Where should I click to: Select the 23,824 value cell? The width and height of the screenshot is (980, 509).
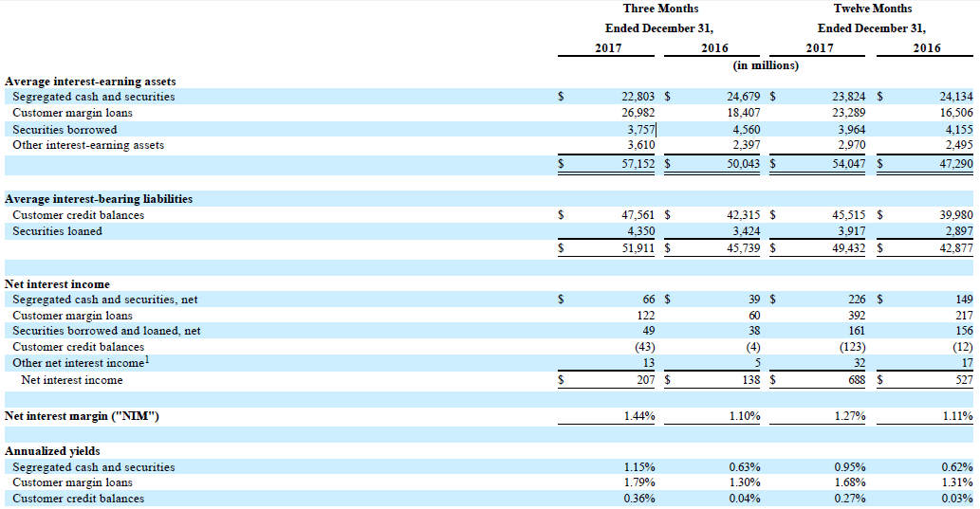point(849,97)
